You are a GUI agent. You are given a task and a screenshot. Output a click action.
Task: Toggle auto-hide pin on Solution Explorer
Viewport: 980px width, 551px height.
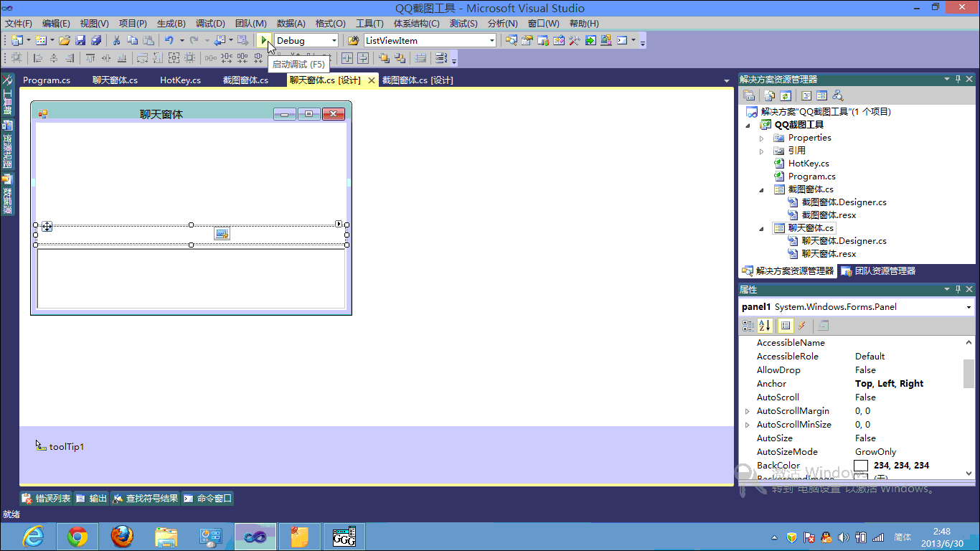[x=958, y=79]
